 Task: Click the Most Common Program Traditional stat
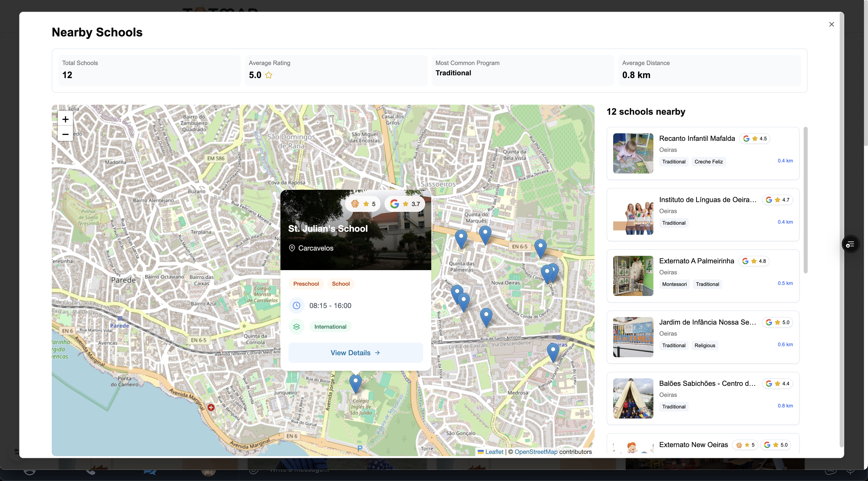click(x=523, y=70)
